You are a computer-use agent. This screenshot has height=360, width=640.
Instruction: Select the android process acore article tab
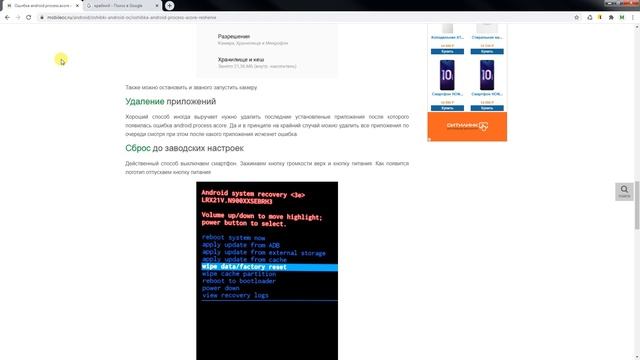(41, 6)
